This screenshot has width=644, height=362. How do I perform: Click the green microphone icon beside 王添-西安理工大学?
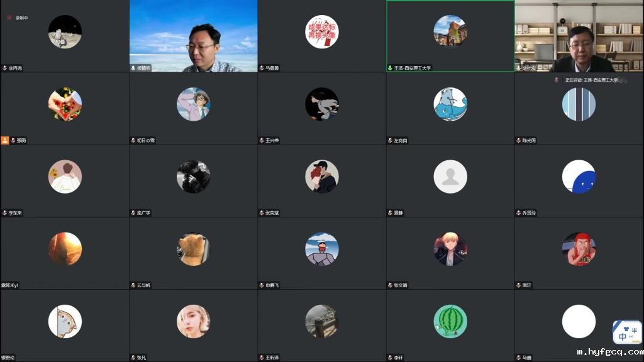pyautogui.click(x=390, y=68)
